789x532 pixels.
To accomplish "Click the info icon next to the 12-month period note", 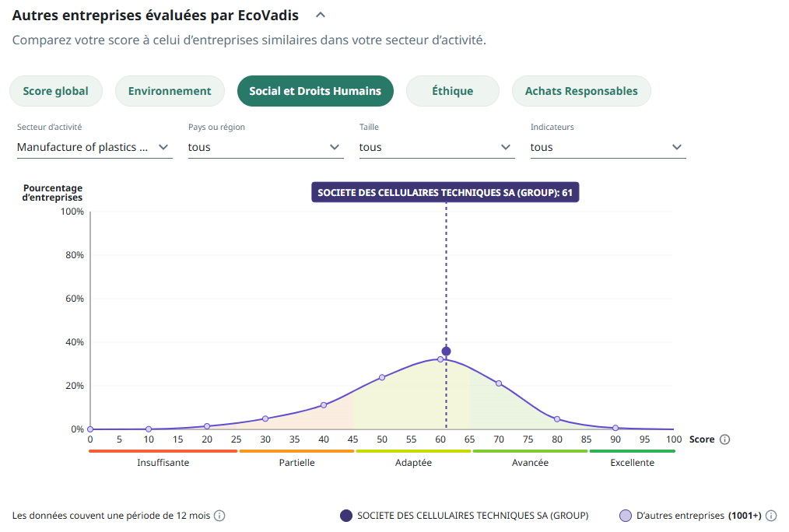I will [220, 515].
